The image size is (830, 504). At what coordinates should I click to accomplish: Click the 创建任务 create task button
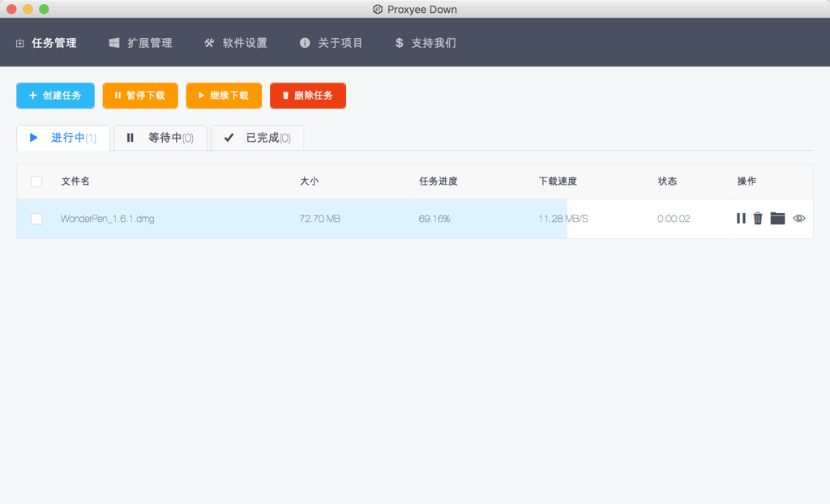[x=55, y=95]
